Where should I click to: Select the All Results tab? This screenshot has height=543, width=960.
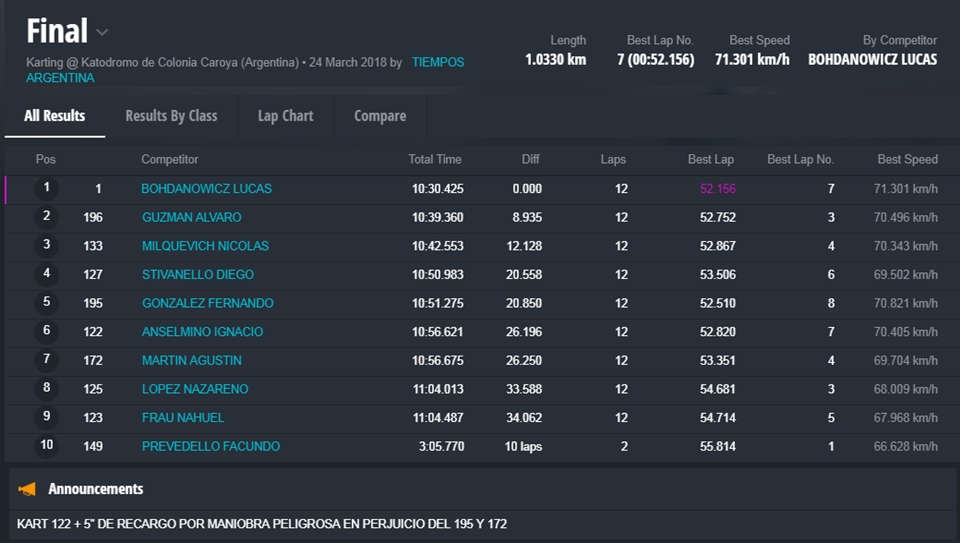tap(55, 116)
